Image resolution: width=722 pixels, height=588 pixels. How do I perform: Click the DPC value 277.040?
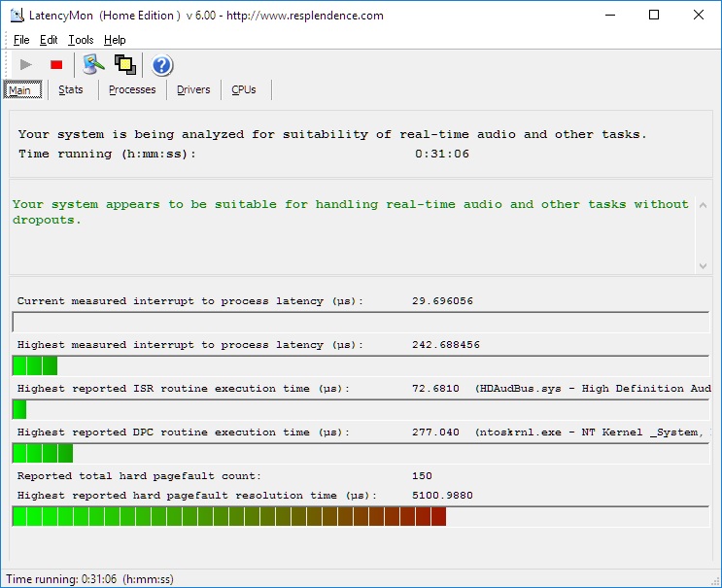(x=435, y=432)
